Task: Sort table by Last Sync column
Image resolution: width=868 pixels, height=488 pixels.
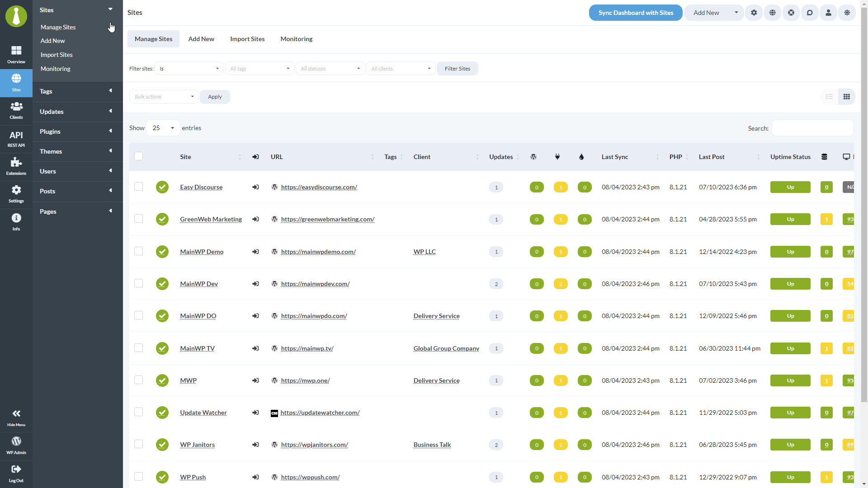Action: click(x=630, y=157)
